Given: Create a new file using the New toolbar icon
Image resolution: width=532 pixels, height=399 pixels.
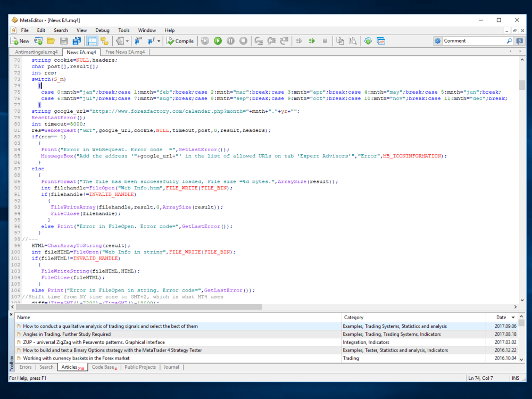Looking at the screenshot, I should coord(13,41).
